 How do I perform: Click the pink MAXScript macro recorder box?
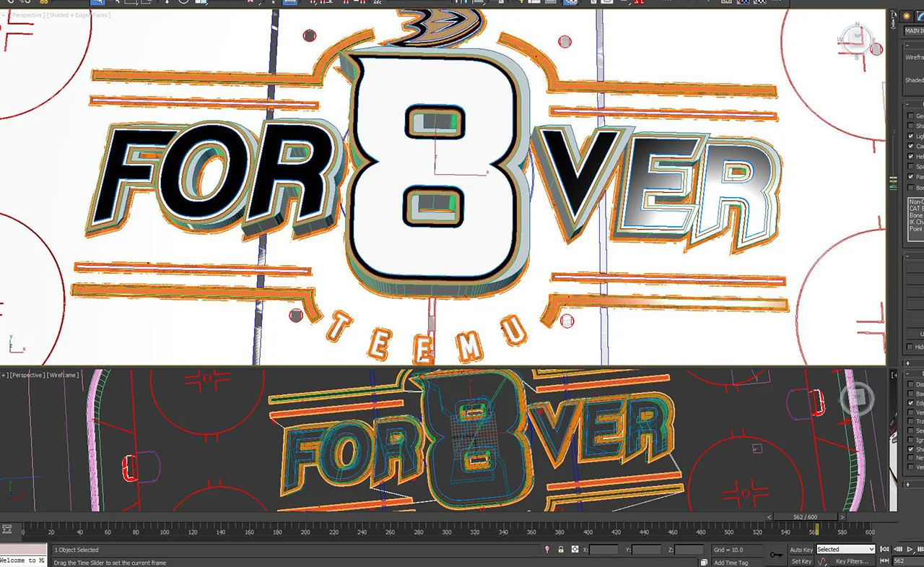click(x=23, y=550)
